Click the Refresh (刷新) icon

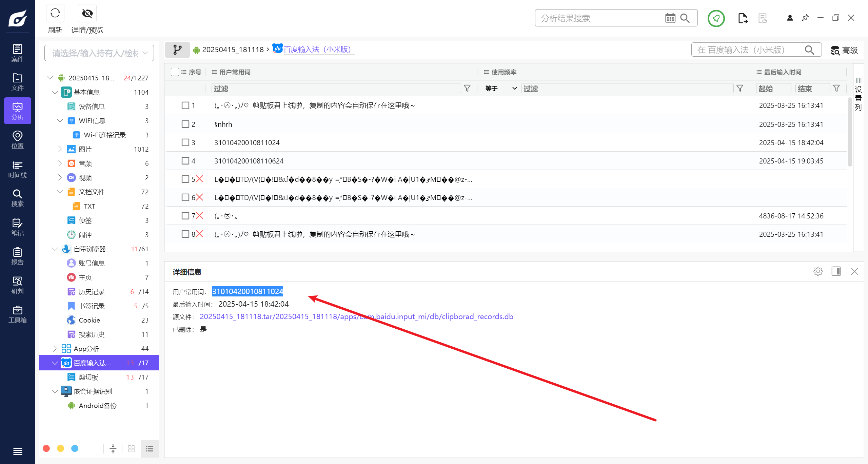(55, 14)
